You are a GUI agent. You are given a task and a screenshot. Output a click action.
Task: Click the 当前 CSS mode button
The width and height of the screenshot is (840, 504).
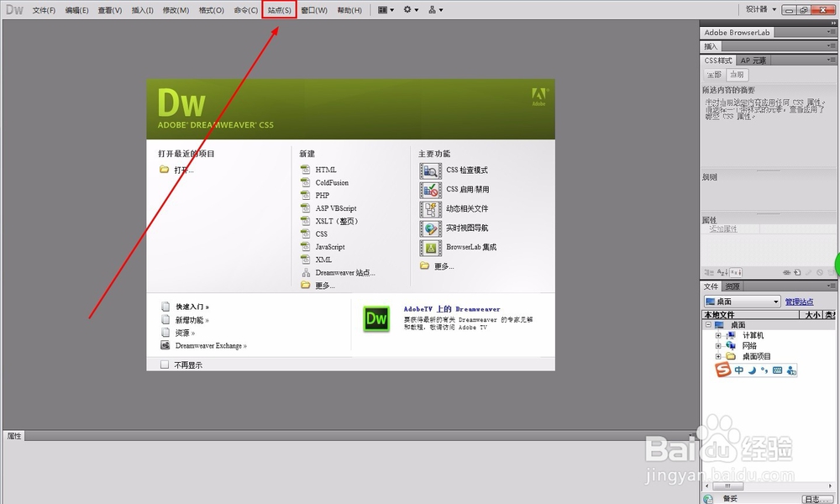pyautogui.click(x=738, y=75)
